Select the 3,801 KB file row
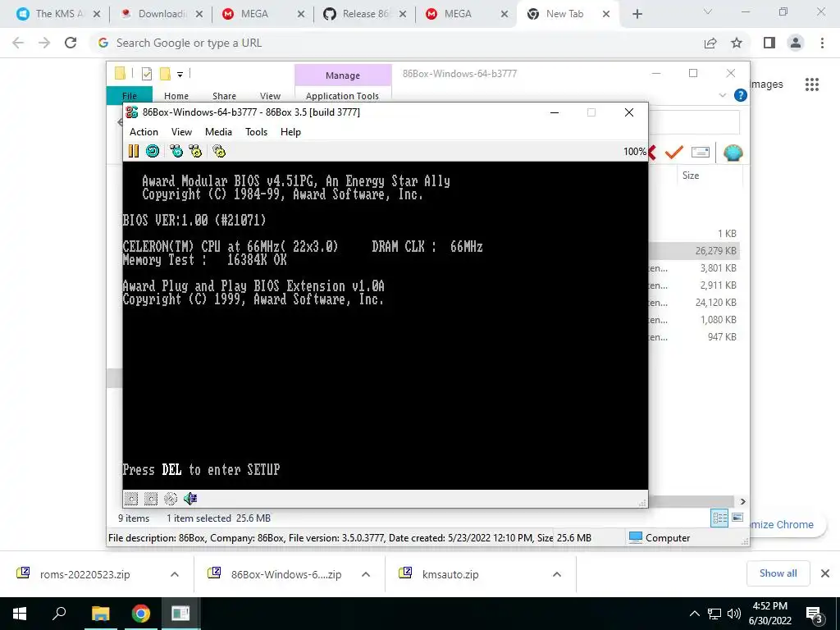The image size is (840, 630). [695, 268]
